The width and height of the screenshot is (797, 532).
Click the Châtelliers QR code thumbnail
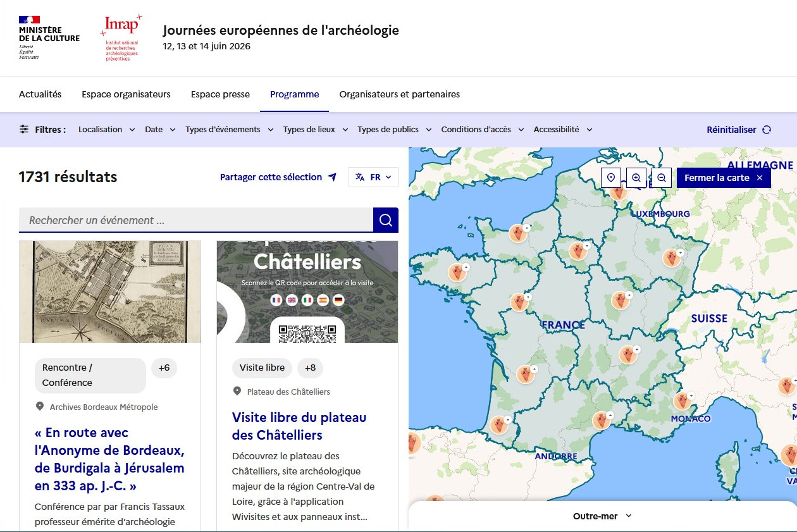click(307, 292)
